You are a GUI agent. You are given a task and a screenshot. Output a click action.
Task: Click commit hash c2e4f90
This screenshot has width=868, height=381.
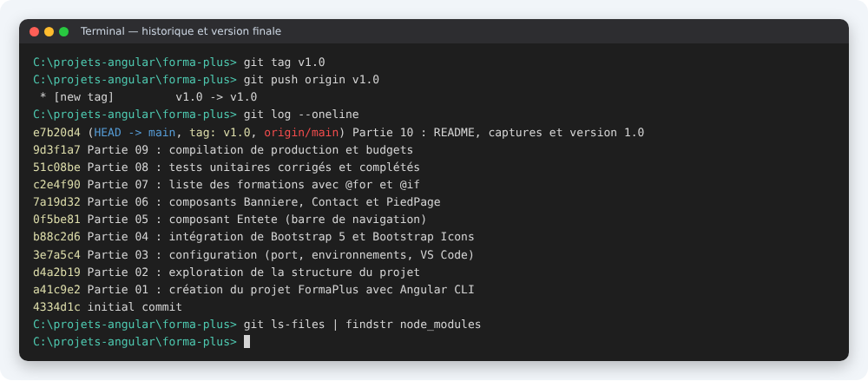57,185
